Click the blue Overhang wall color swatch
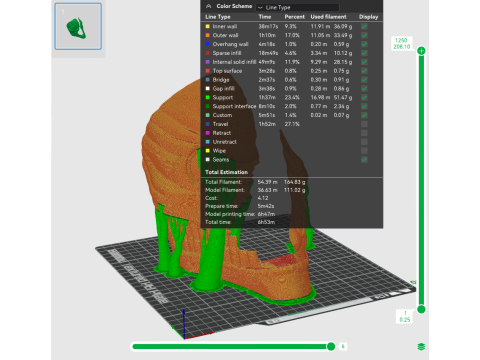The height and width of the screenshot is (360, 480). pos(208,44)
